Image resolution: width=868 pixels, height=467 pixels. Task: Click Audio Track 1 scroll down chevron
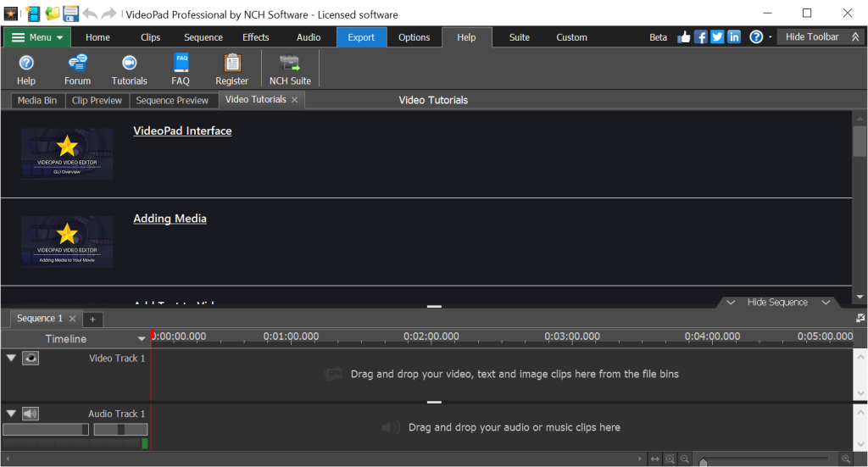point(860,444)
